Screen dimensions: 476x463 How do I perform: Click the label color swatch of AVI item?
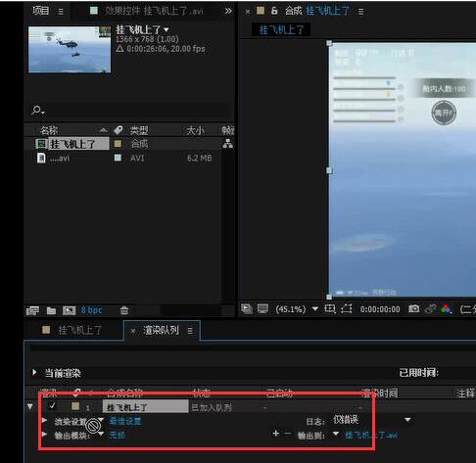click(118, 158)
